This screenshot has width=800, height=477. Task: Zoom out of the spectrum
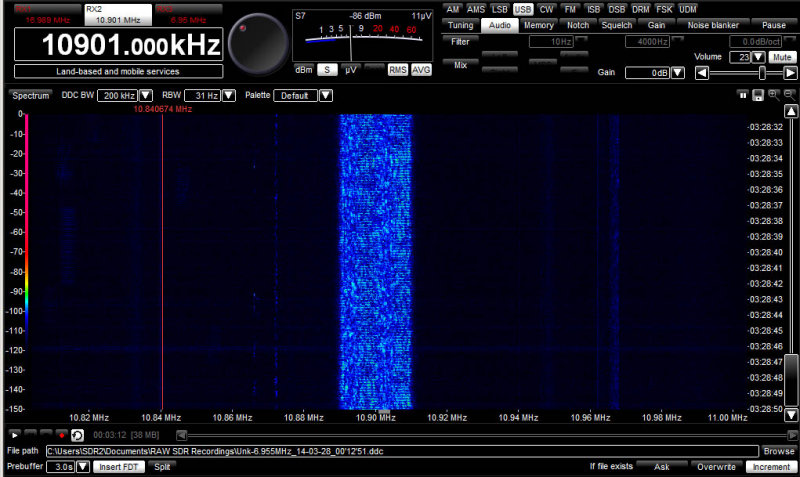point(789,95)
